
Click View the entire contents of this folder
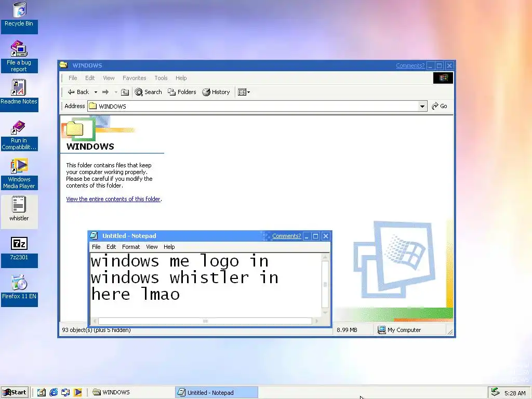coord(113,199)
